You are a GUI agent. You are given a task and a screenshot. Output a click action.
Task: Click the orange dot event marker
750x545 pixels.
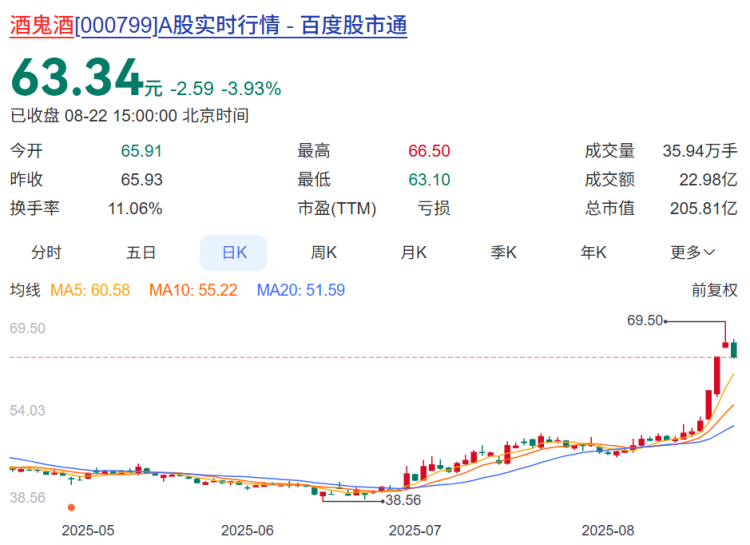click(x=71, y=507)
